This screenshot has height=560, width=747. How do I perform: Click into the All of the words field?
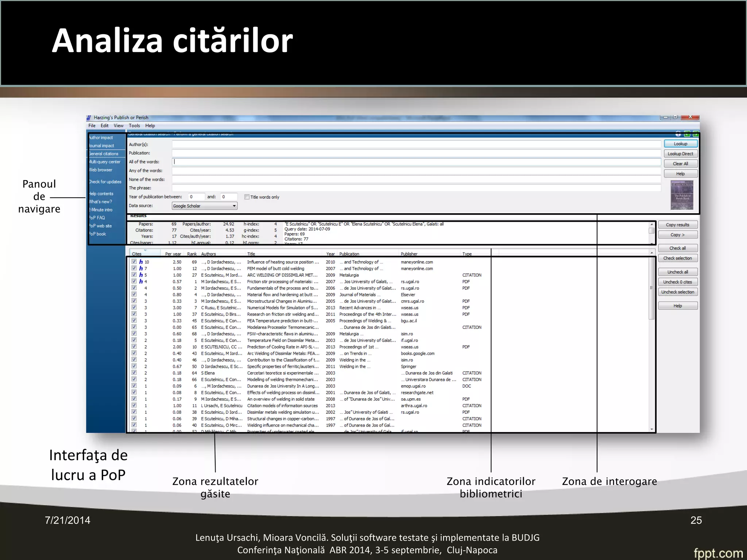[x=417, y=162]
